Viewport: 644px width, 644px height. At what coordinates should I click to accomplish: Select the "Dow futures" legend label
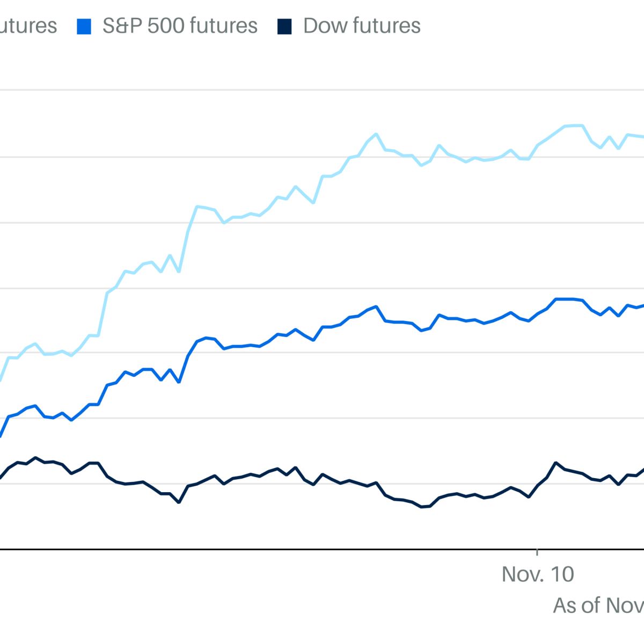362,26
